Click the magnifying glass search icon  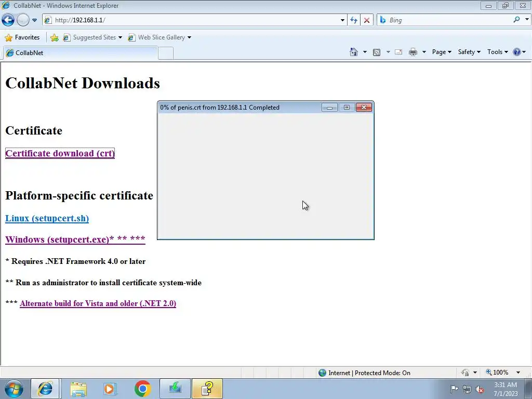(516, 20)
